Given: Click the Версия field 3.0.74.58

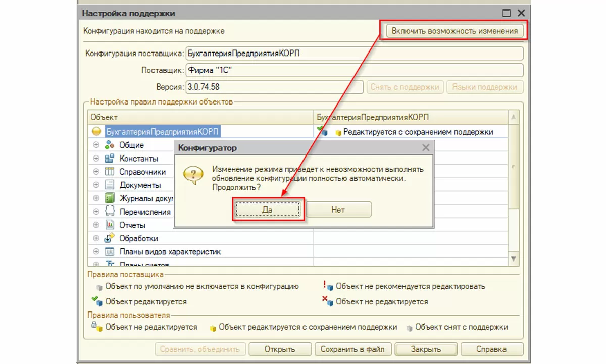Looking at the screenshot, I should point(274,87).
